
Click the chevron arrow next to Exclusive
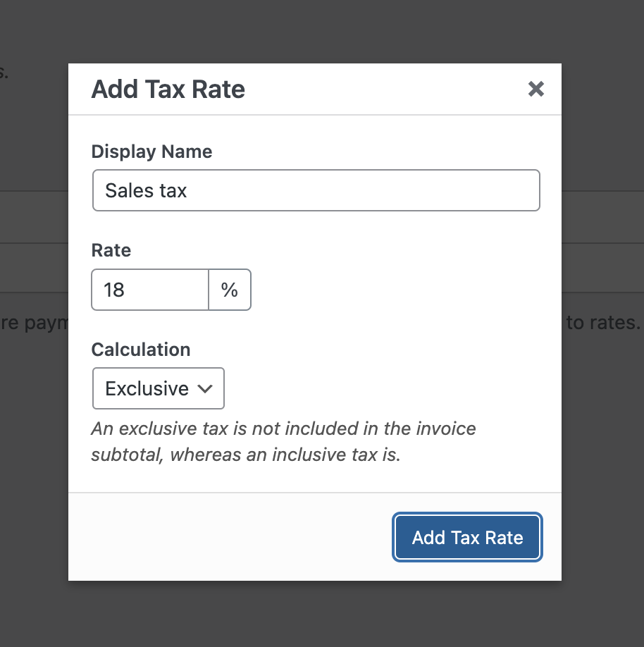pos(205,389)
